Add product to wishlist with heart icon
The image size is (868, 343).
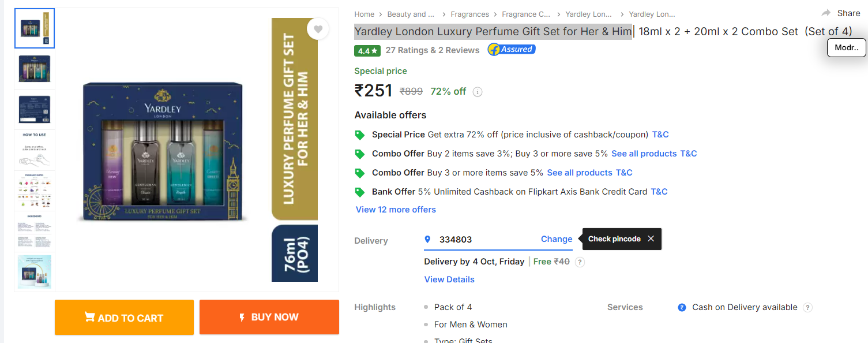pyautogui.click(x=318, y=29)
